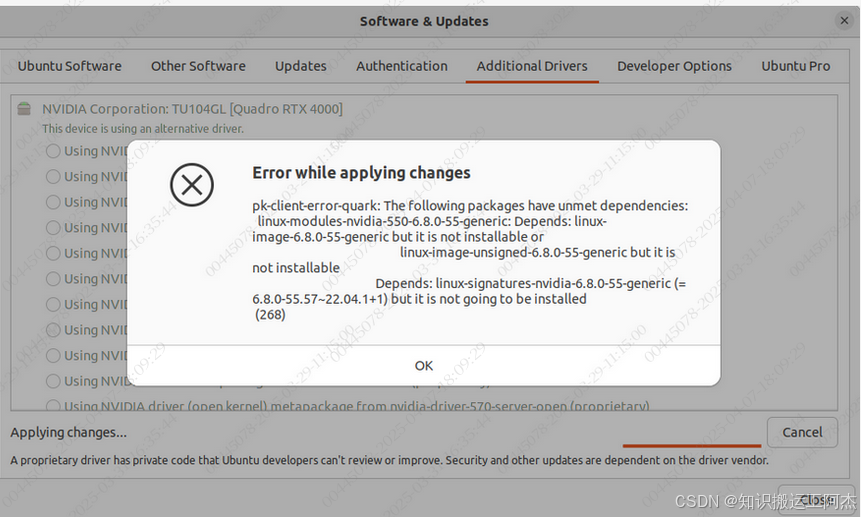Switch to the Ubuntu Software tab

pyautogui.click(x=70, y=66)
